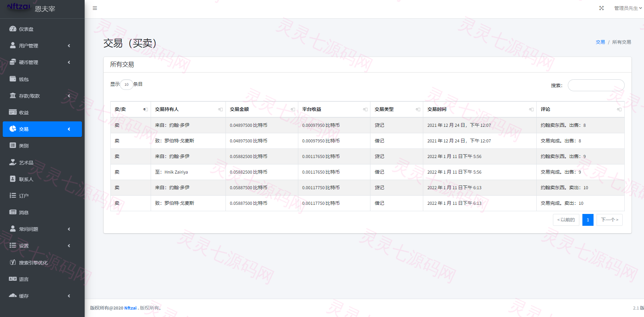
Task: Select page 1 in pagination
Action: [x=588, y=220]
